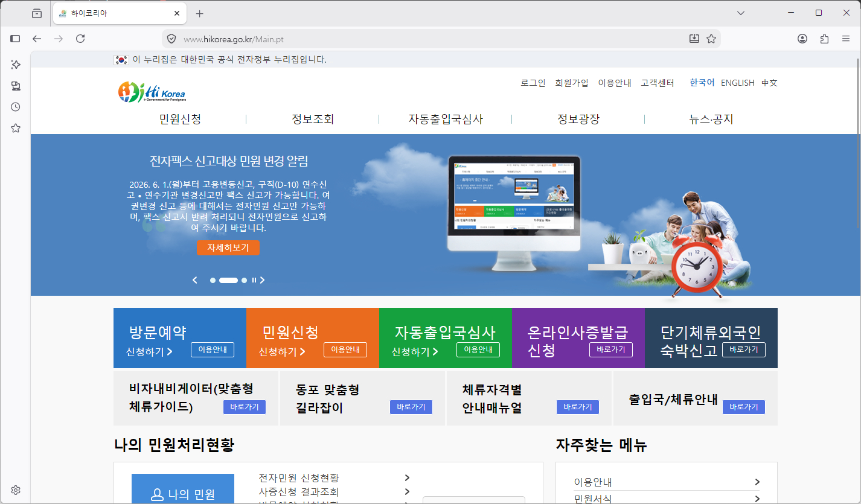Image resolution: width=861 pixels, height=504 pixels.
Task: Expand 전자민원 신청현황 chevron
Action: pos(408,478)
